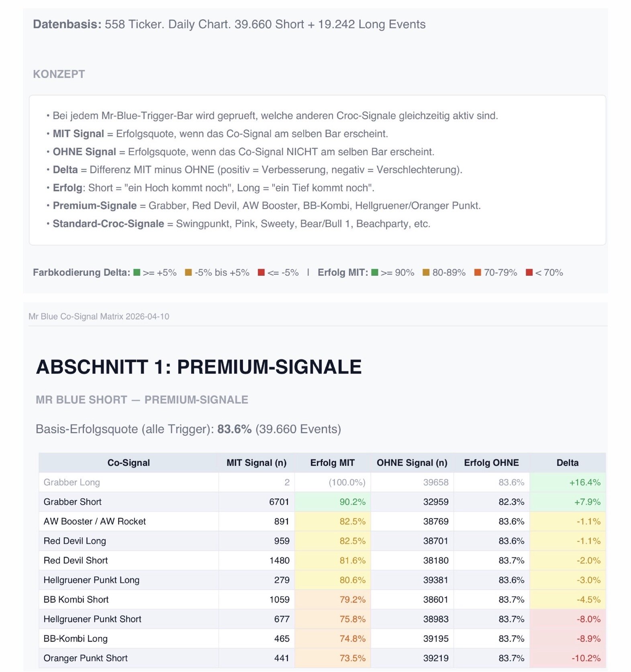Click the 80-89% Erfolg MIT legend swatch
The height and width of the screenshot is (672, 631).
[x=426, y=272]
